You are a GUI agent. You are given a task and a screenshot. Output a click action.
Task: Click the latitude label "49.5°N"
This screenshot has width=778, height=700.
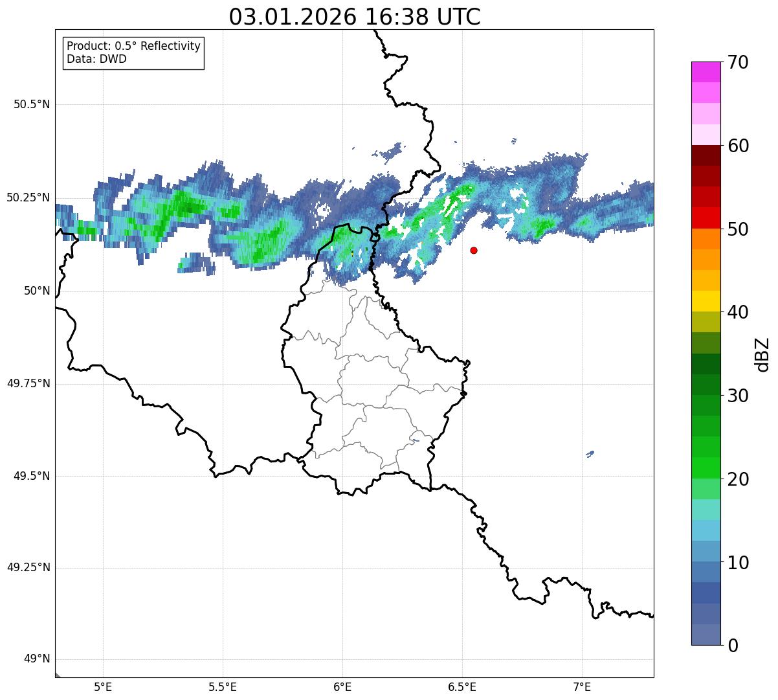click(32, 476)
